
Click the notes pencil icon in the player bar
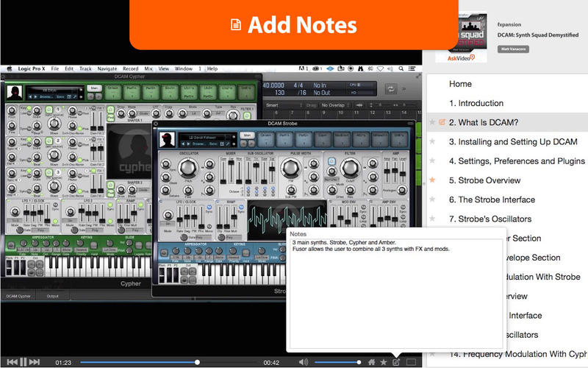point(396,361)
